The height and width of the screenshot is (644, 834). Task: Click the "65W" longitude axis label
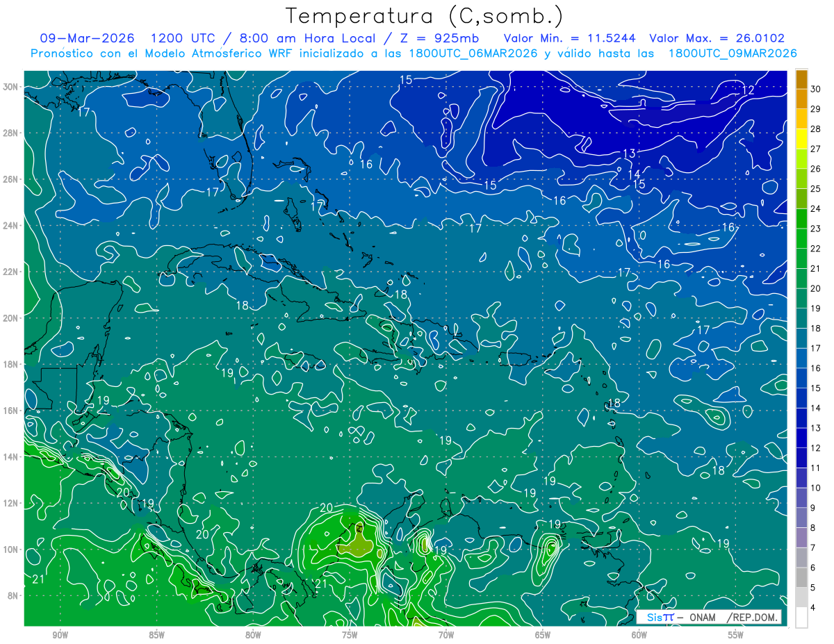[543, 635]
